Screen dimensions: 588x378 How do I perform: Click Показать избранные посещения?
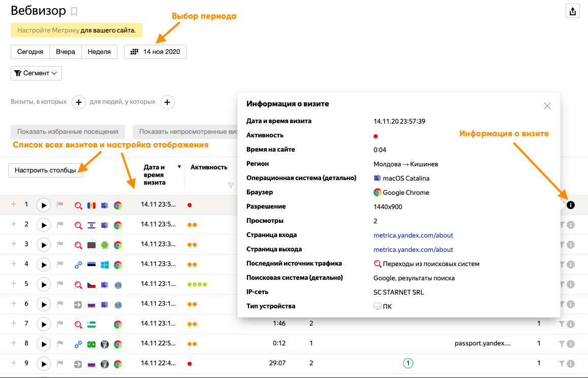click(68, 132)
